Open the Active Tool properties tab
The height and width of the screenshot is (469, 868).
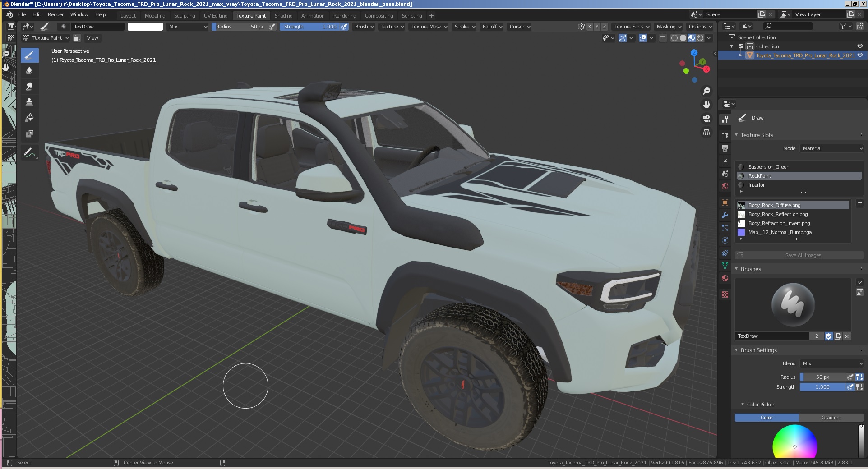coord(725,120)
